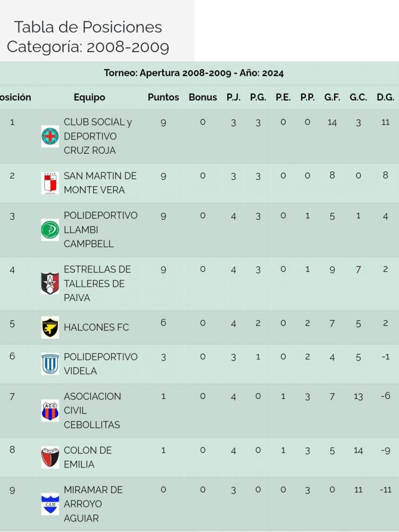Click the Torneo Apertura 2008-2009 title row

(x=194, y=73)
